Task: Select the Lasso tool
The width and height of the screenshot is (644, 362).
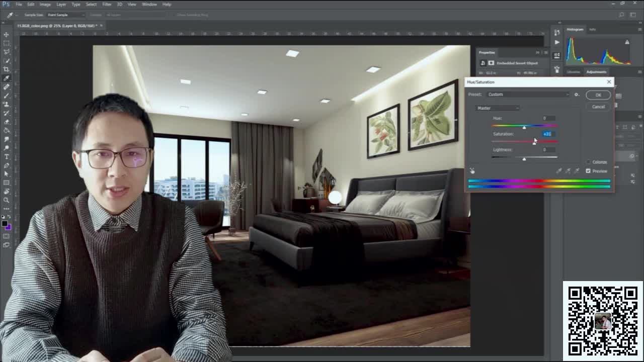Action: pos(7,52)
